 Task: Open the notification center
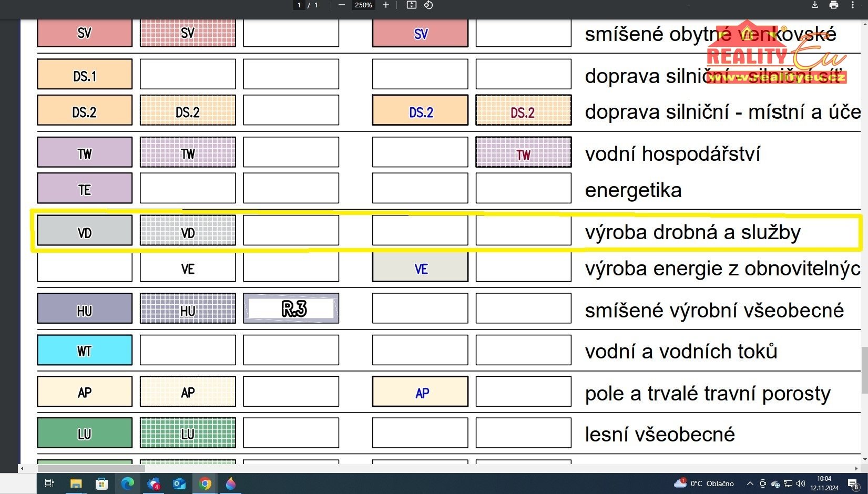pos(853,484)
